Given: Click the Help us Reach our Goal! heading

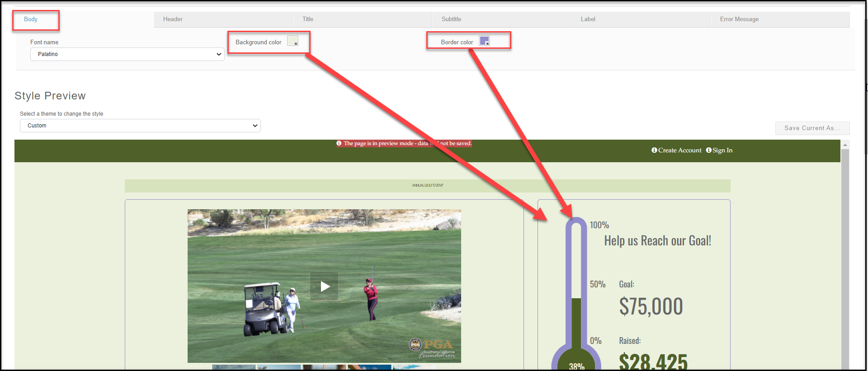Looking at the screenshot, I should (x=658, y=241).
